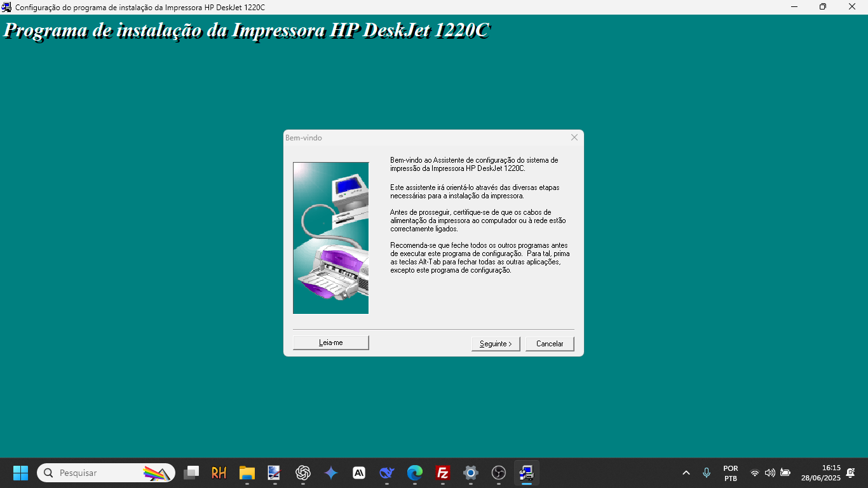Close the main installer window
This screenshot has height=488, width=868.
click(x=852, y=7)
